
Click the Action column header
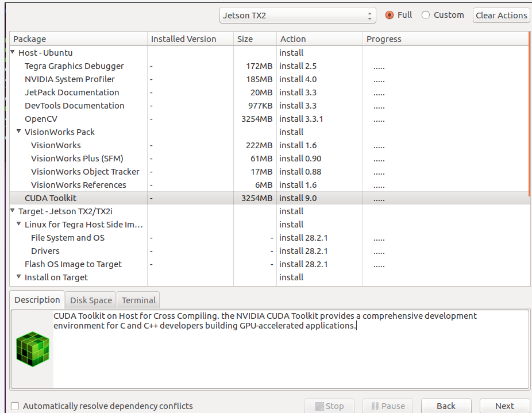click(x=319, y=39)
